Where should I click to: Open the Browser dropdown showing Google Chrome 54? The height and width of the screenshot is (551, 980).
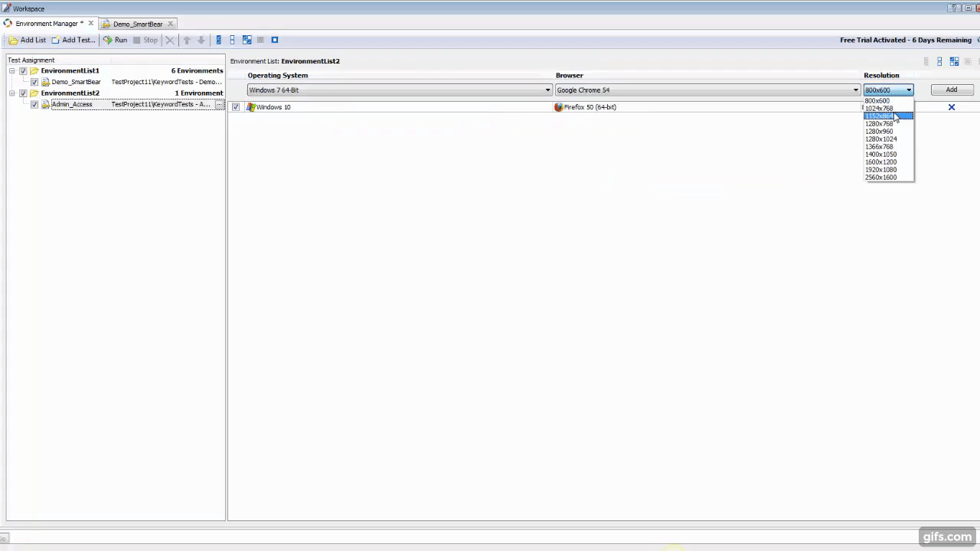[707, 90]
